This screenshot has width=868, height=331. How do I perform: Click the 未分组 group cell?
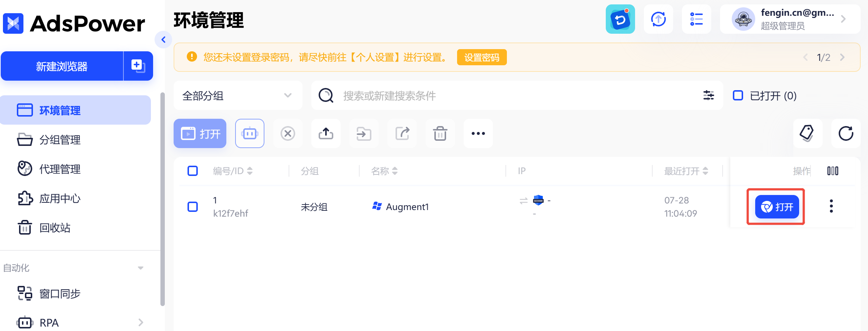pyautogui.click(x=314, y=207)
